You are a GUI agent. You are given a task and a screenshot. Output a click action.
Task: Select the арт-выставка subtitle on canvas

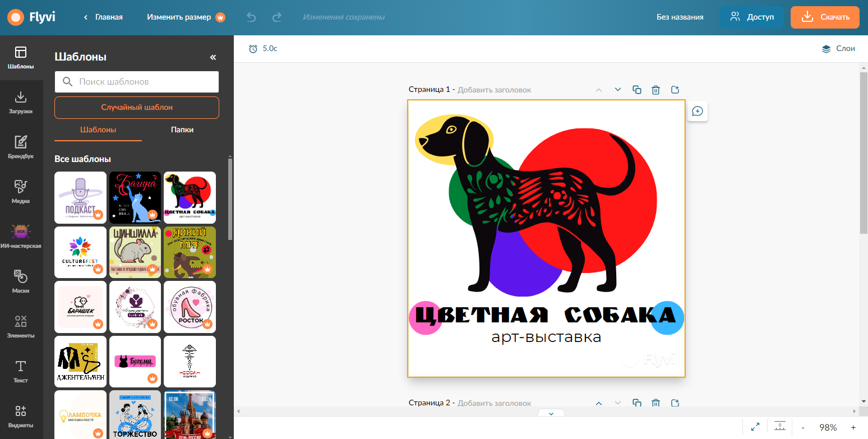click(546, 337)
